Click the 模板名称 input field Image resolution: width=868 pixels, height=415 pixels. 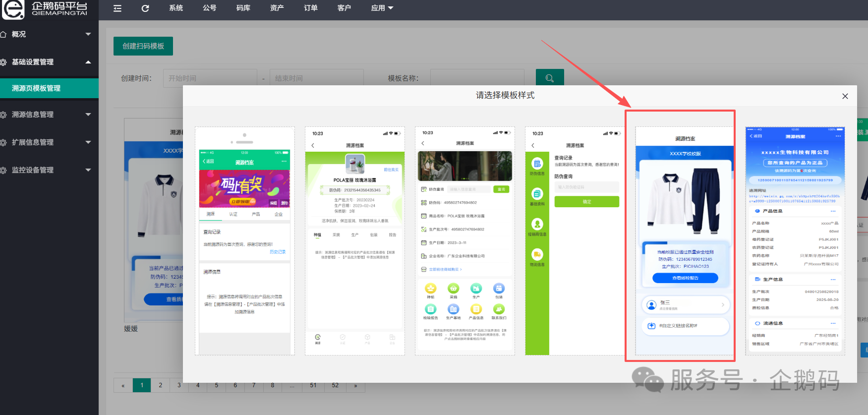[x=477, y=78]
